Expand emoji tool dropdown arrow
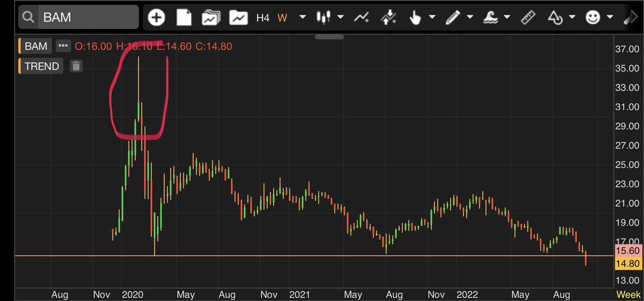Image resolution: width=644 pixels, height=301 pixels. pyautogui.click(x=610, y=18)
